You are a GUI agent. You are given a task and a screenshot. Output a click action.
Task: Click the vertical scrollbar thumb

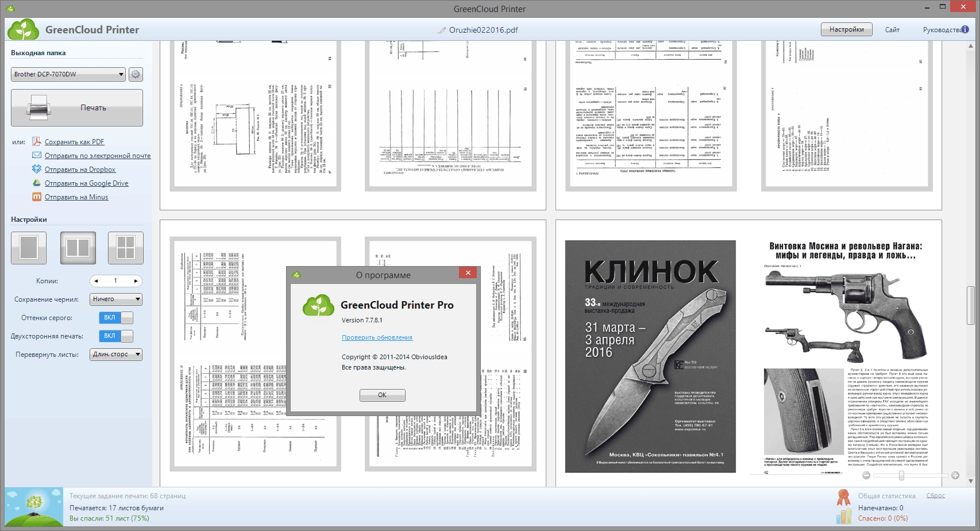click(x=971, y=306)
